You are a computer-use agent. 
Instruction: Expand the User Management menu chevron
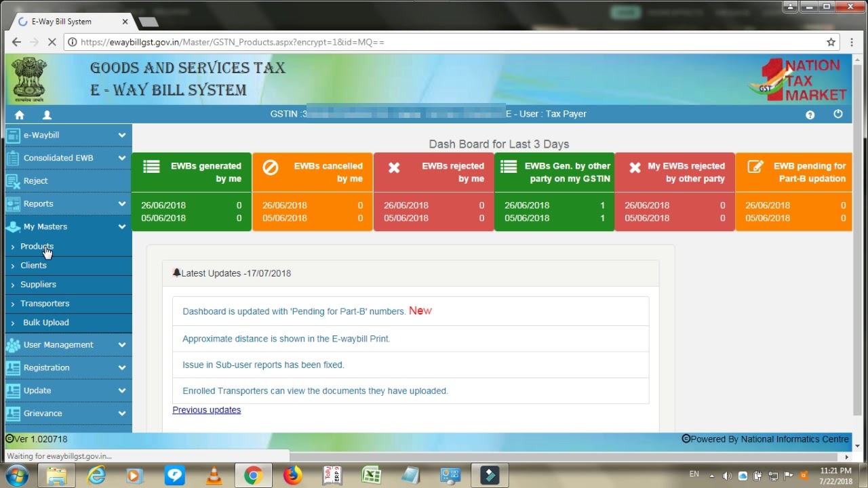(x=122, y=345)
